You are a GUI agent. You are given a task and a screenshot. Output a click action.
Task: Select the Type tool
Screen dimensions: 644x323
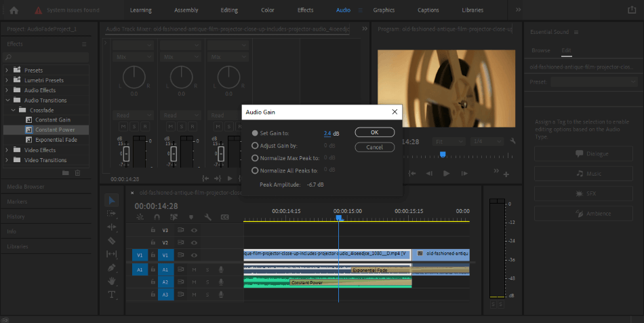pyautogui.click(x=111, y=294)
